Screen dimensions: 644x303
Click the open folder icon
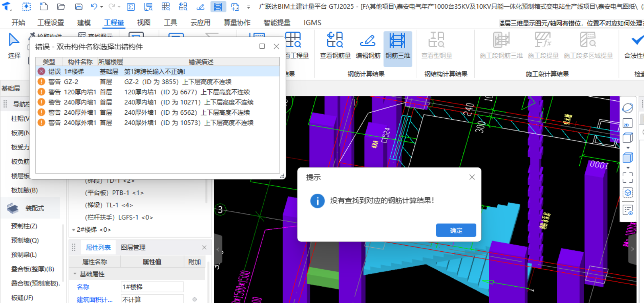pyautogui.click(x=61, y=7)
